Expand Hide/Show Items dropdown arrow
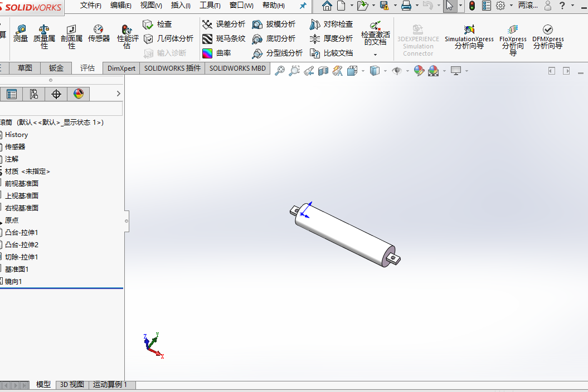This screenshot has height=392, width=588. coord(407,71)
